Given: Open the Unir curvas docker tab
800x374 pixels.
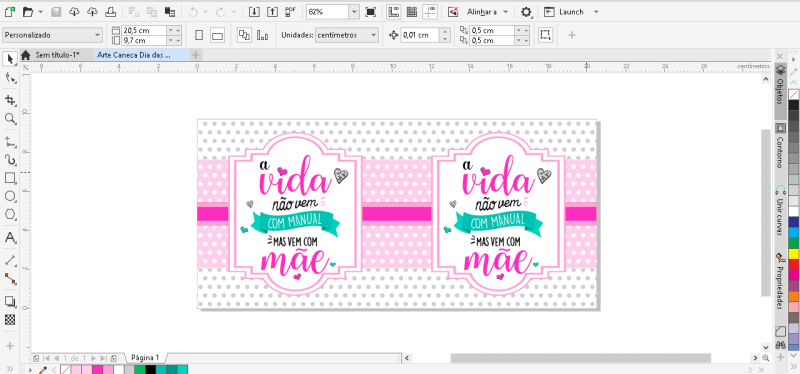Looking at the screenshot, I should (780, 211).
